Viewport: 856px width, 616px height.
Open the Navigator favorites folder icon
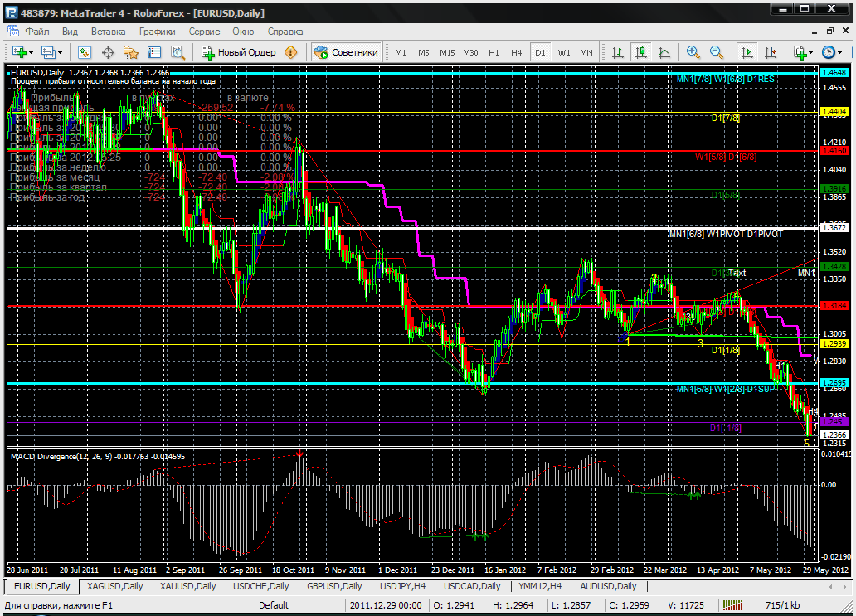click(130, 52)
